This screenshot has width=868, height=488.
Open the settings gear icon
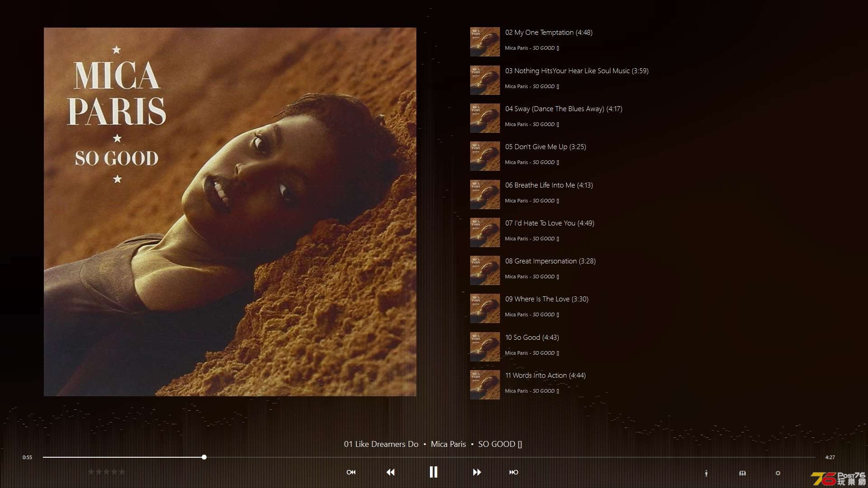(778, 473)
